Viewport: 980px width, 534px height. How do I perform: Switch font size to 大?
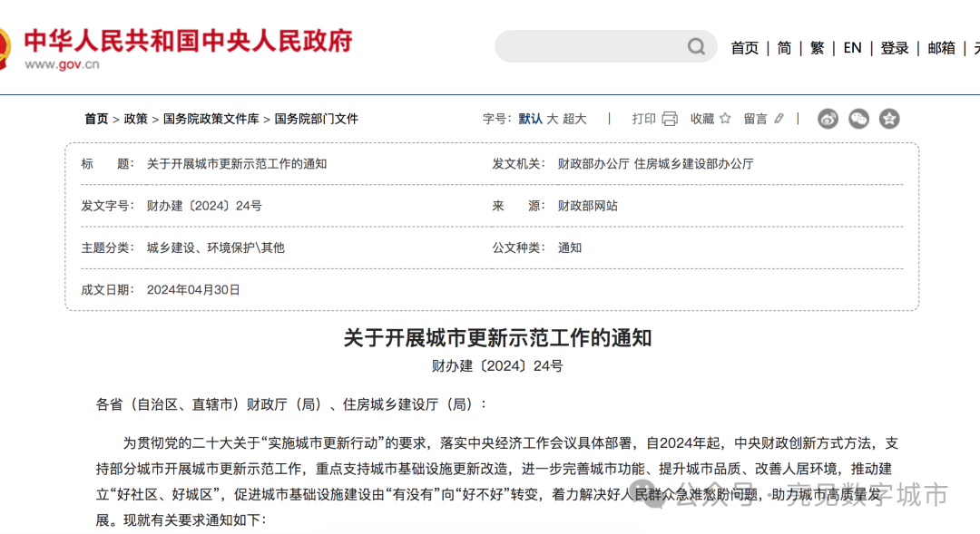tap(551, 118)
